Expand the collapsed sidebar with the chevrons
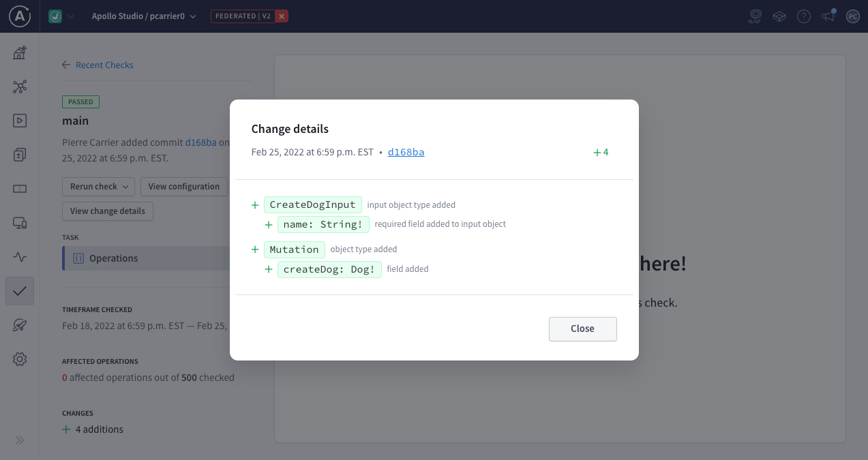 point(19,440)
